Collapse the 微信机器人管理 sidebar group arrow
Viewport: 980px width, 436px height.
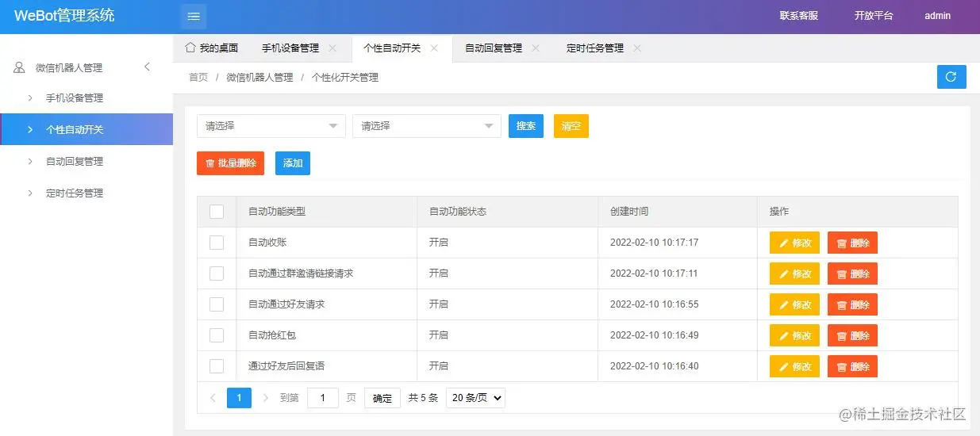coord(147,67)
